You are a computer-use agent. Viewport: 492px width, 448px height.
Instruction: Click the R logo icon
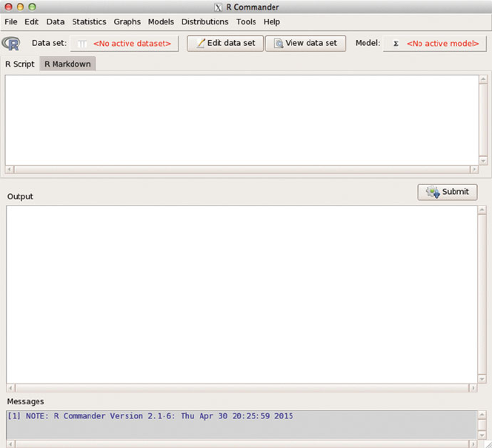(10, 43)
